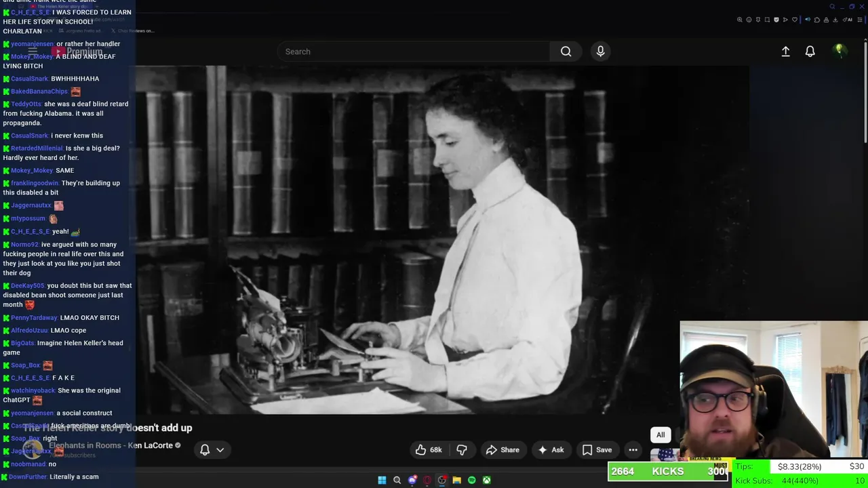Open Discord from the taskbar
Image resolution: width=868 pixels, height=488 pixels.
pyautogui.click(x=412, y=480)
